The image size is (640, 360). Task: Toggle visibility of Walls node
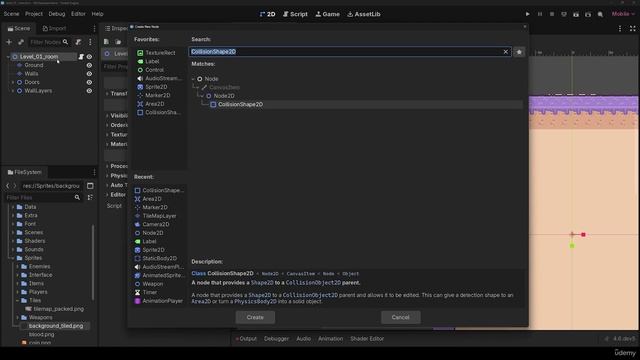point(89,74)
